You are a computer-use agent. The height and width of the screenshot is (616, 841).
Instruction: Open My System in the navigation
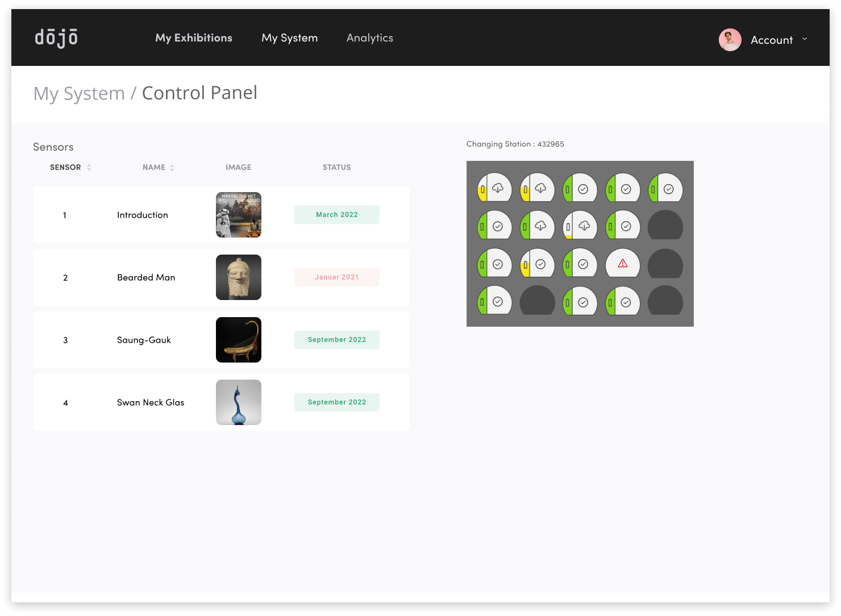click(290, 38)
